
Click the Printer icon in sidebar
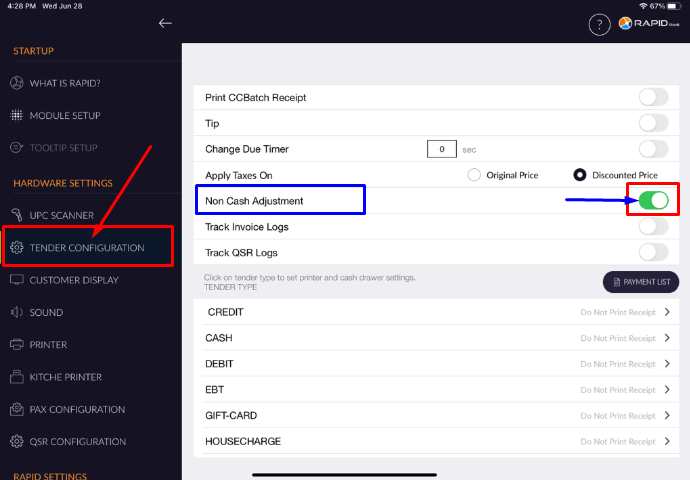tap(16, 345)
